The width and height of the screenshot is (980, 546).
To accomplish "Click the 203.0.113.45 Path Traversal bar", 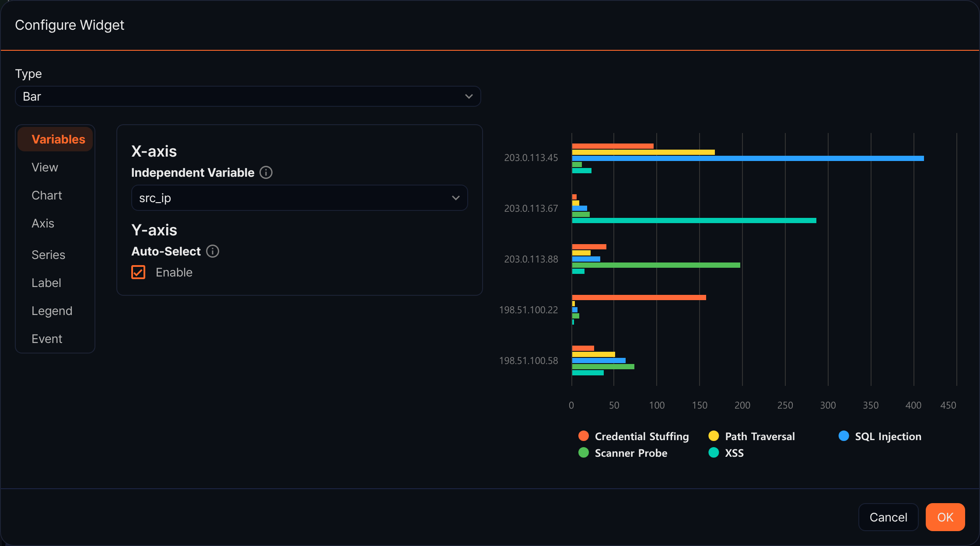I will [x=644, y=152].
